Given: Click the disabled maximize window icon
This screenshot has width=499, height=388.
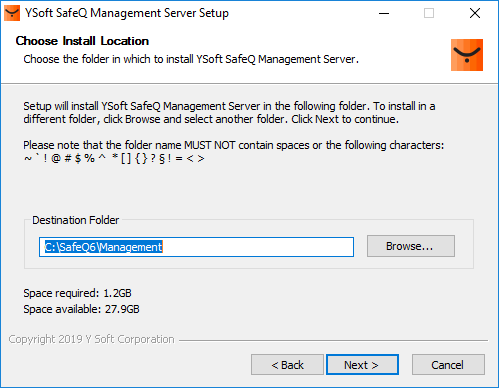Looking at the screenshot, I should coord(429,13).
